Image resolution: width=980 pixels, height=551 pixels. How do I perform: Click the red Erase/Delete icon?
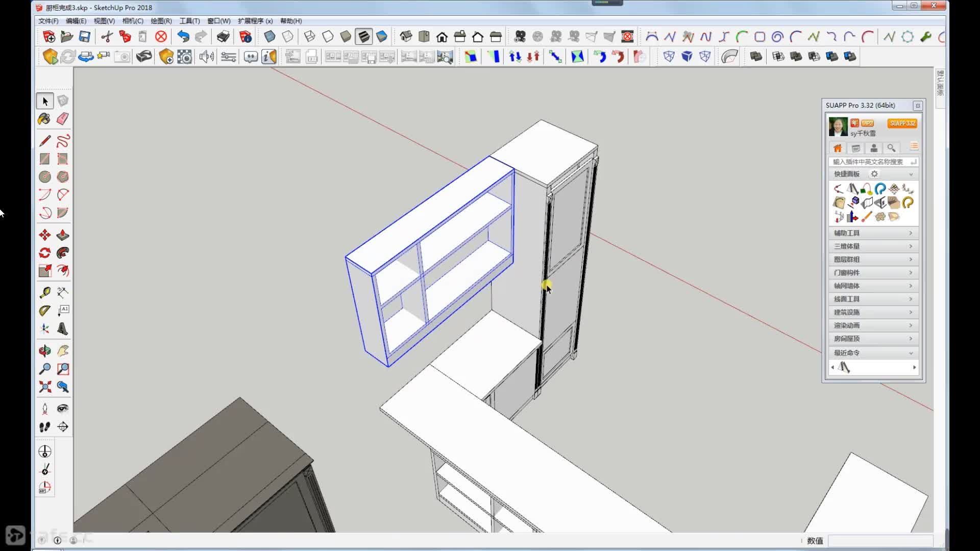click(161, 36)
